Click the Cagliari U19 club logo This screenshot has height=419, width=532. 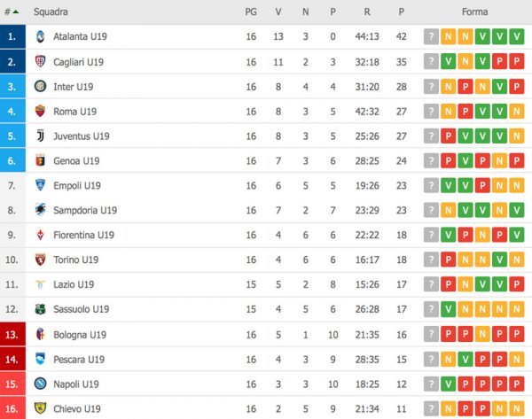40,62
